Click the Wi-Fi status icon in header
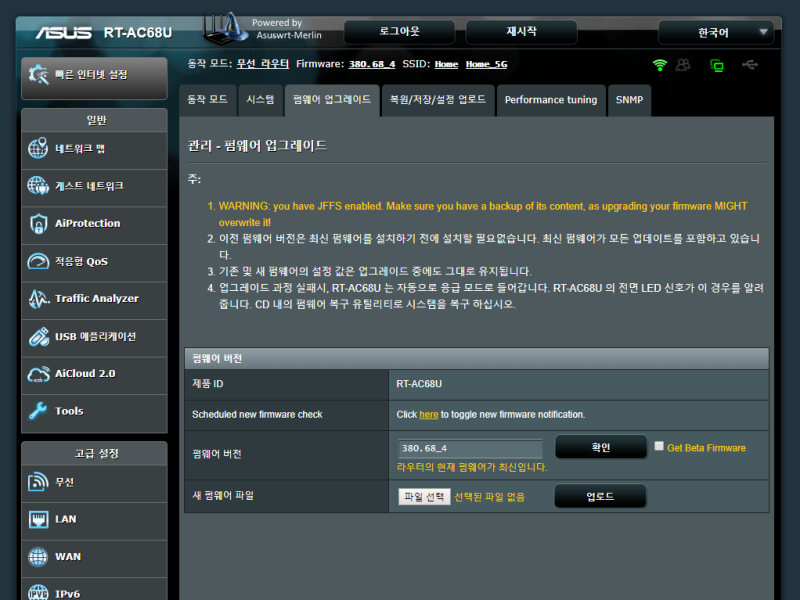The height and width of the screenshot is (600, 800). coord(658,62)
